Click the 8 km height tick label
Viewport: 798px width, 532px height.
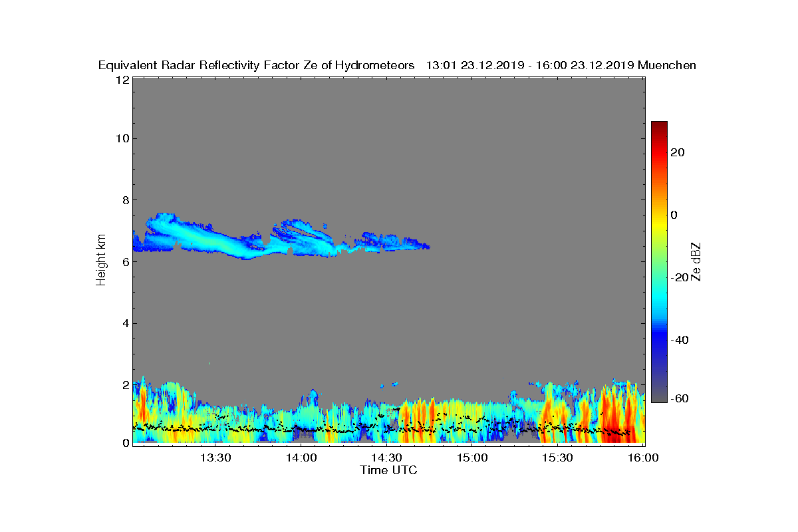(125, 199)
